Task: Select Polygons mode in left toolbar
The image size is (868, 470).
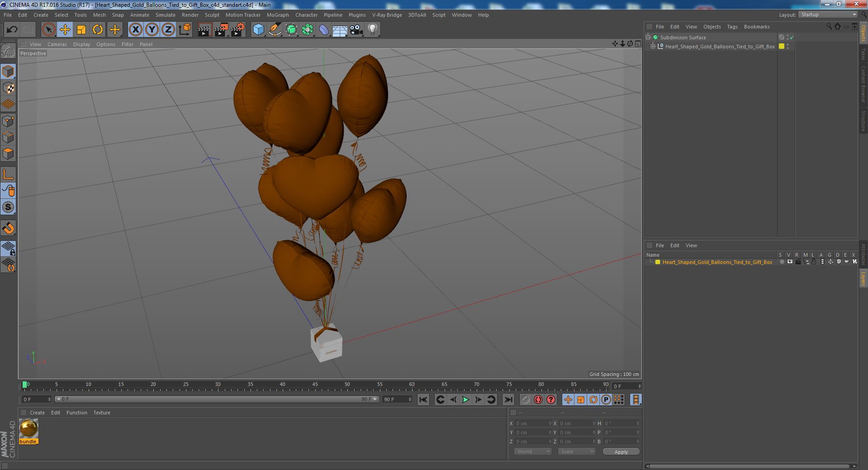Action: (8, 154)
